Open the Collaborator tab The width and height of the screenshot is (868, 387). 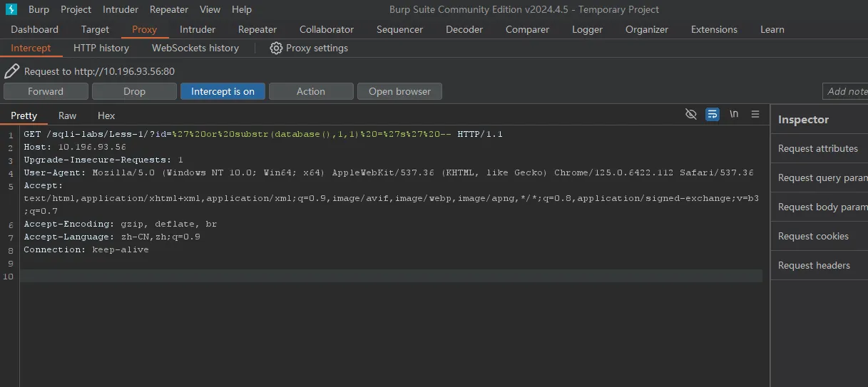pos(327,29)
